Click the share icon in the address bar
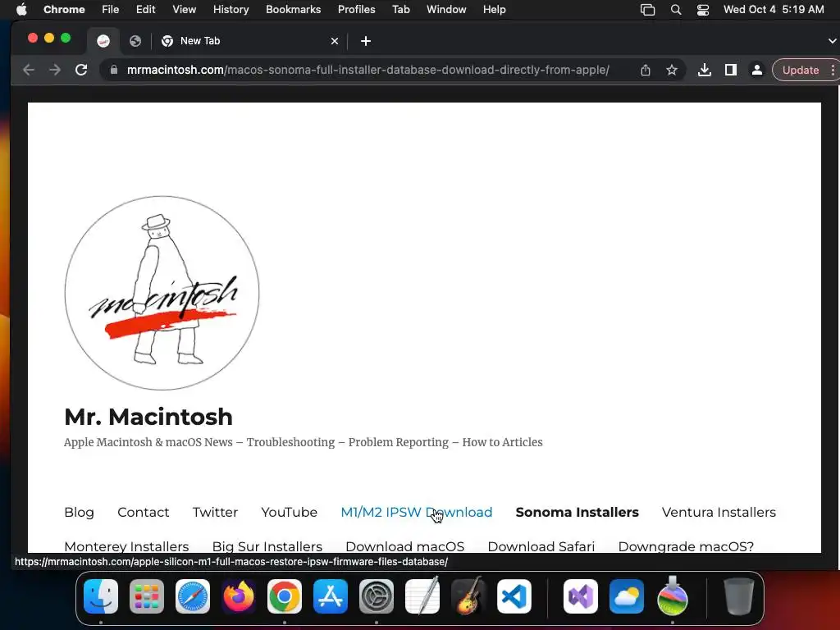 (646, 70)
